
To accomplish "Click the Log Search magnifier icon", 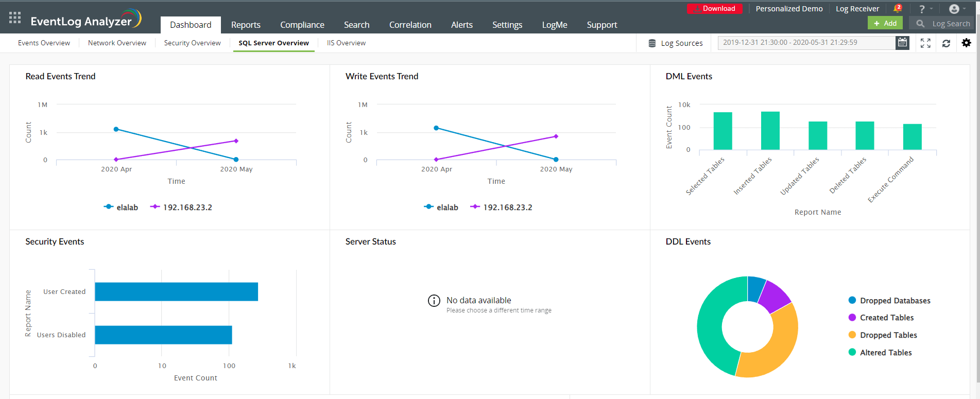I will [920, 24].
